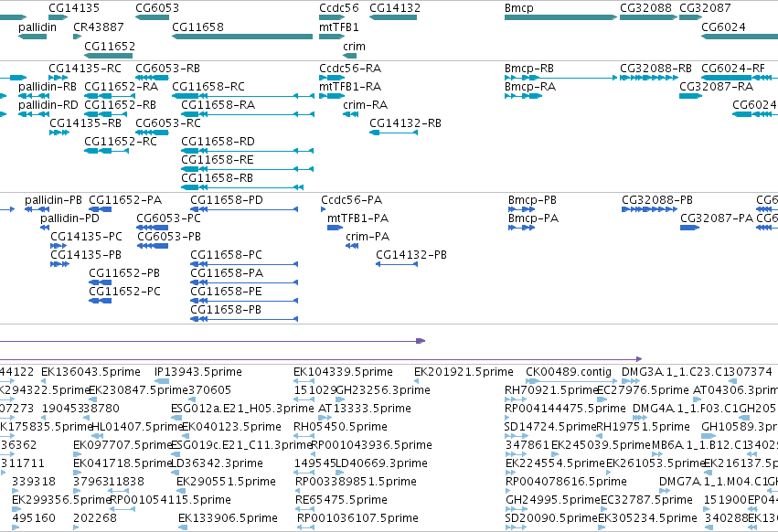Select the Ccdc56 gene label
The width and height of the screenshot is (778, 532).
339,8
